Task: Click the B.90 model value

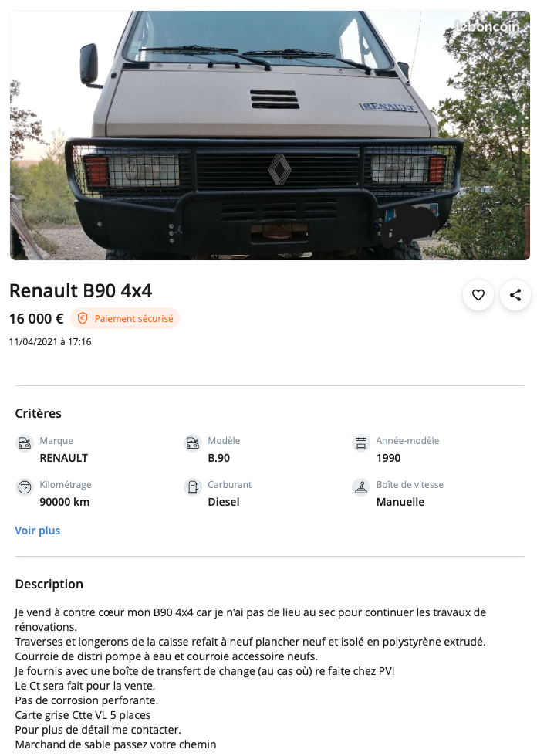Action: point(219,458)
